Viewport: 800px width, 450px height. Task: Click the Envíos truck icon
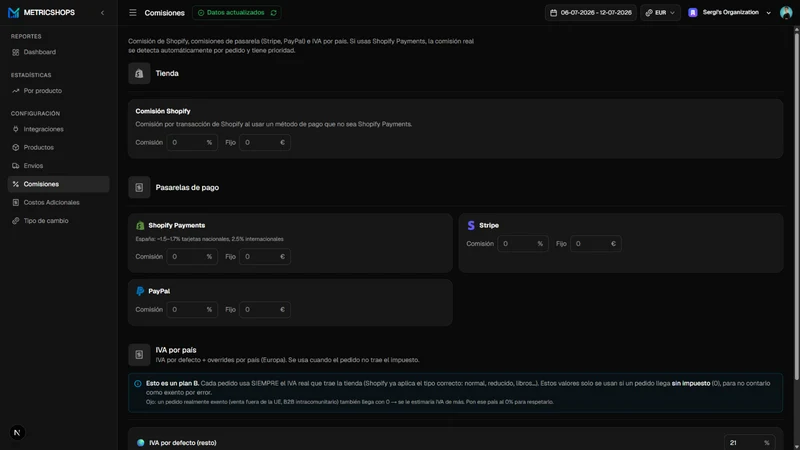tap(16, 166)
